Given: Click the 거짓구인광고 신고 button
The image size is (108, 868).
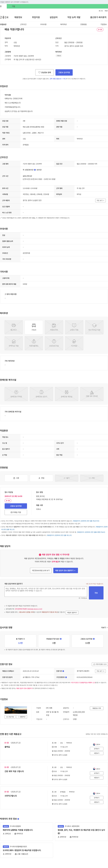Looking at the screenshot, I should point(100,664).
